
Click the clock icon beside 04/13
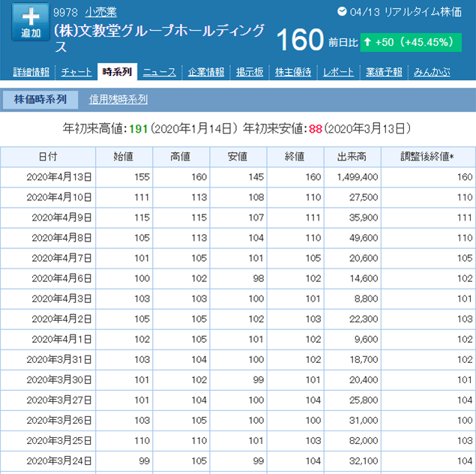342,11
